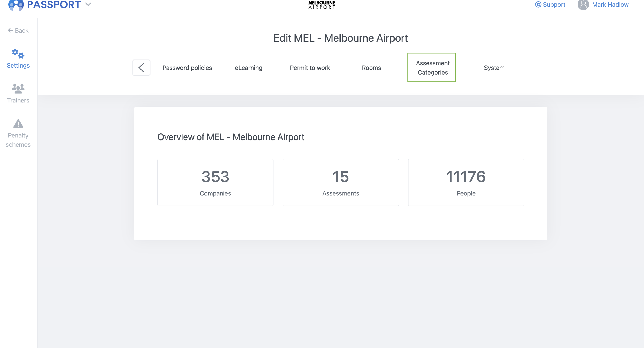
Task: Click the Penalty schemes warning icon
Action: tap(18, 124)
